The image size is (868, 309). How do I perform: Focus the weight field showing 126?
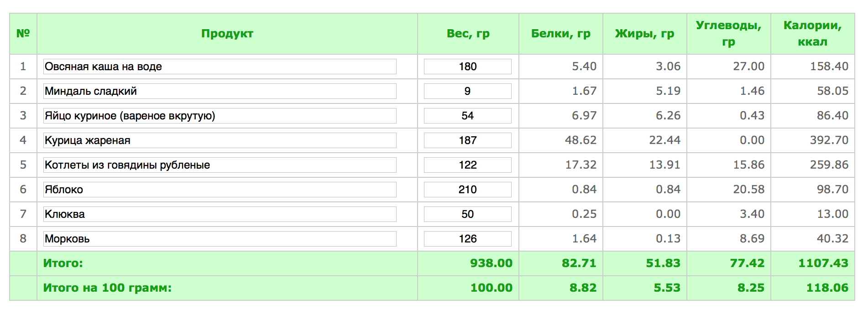pyautogui.click(x=467, y=239)
